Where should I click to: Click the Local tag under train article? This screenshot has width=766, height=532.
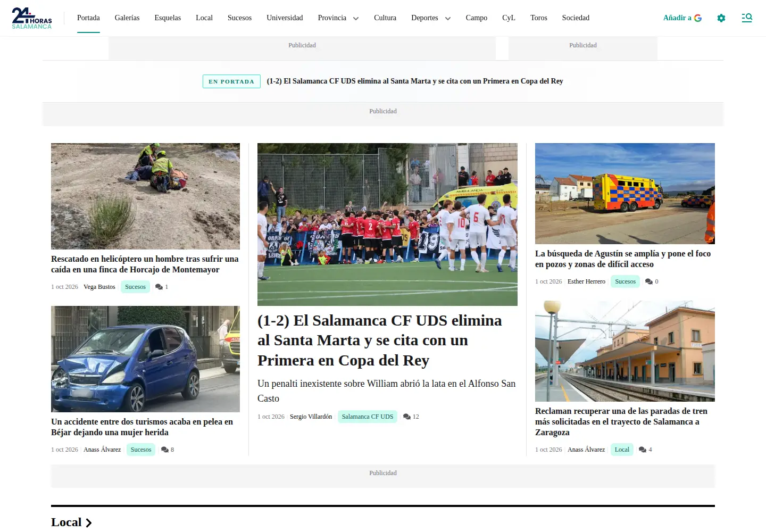[622, 450]
